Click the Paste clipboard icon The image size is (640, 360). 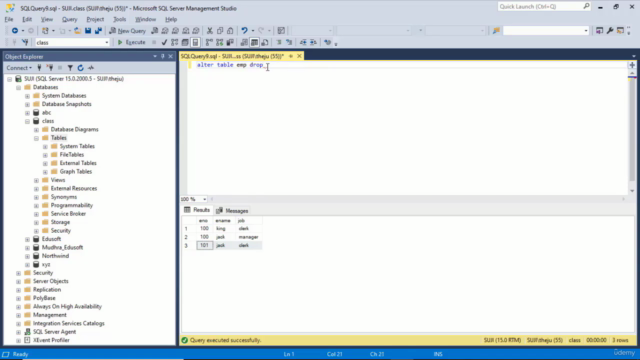tap(230, 31)
